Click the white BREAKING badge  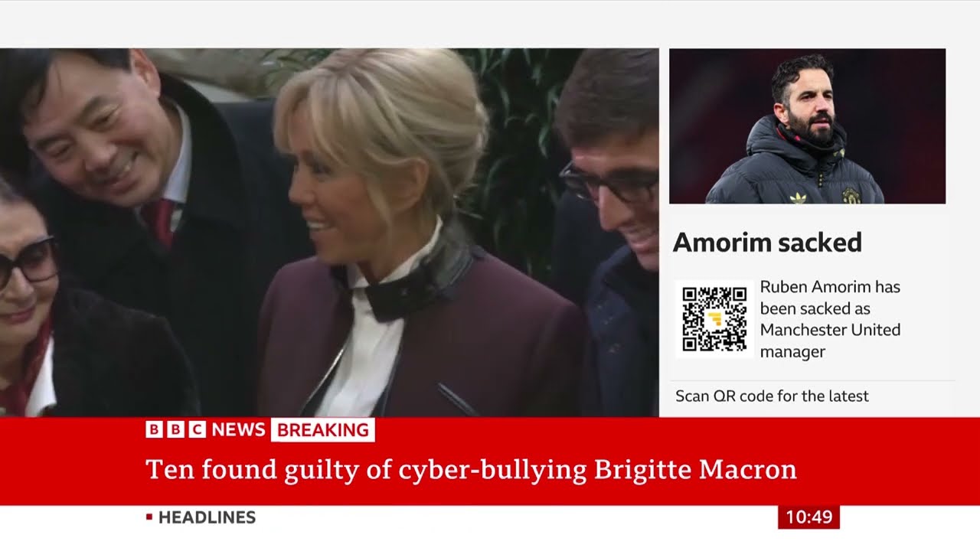322,430
